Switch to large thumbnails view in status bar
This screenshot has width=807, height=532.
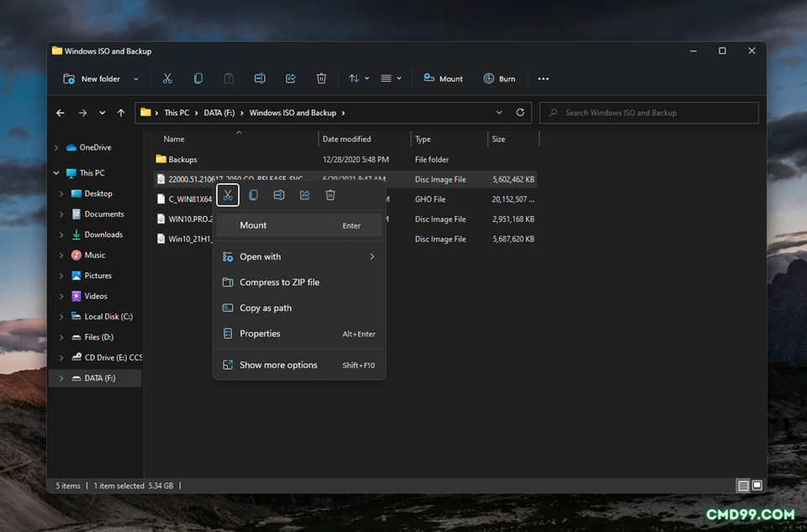(x=757, y=486)
